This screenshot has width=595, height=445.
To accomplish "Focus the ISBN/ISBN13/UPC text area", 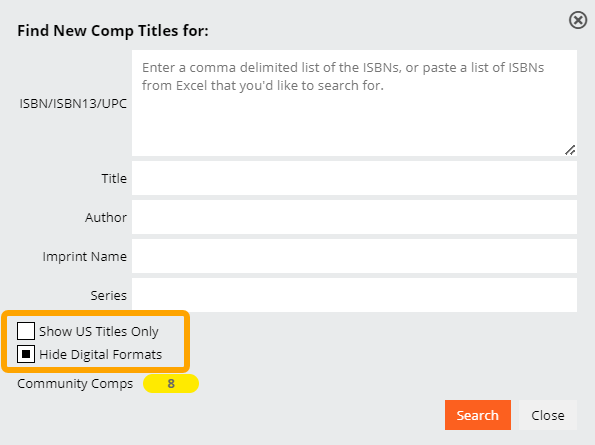I will point(354,103).
